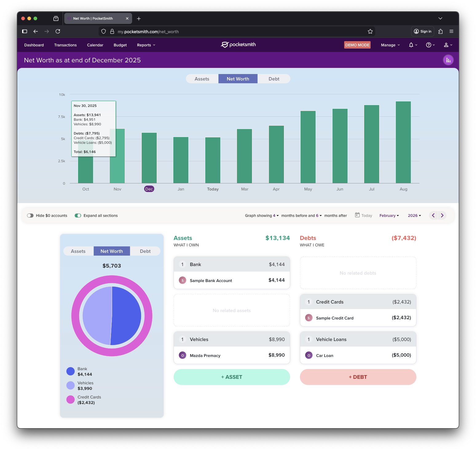The height and width of the screenshot is (451, 476).
Task: Go to the Budget page
Action: click(120, 45)
